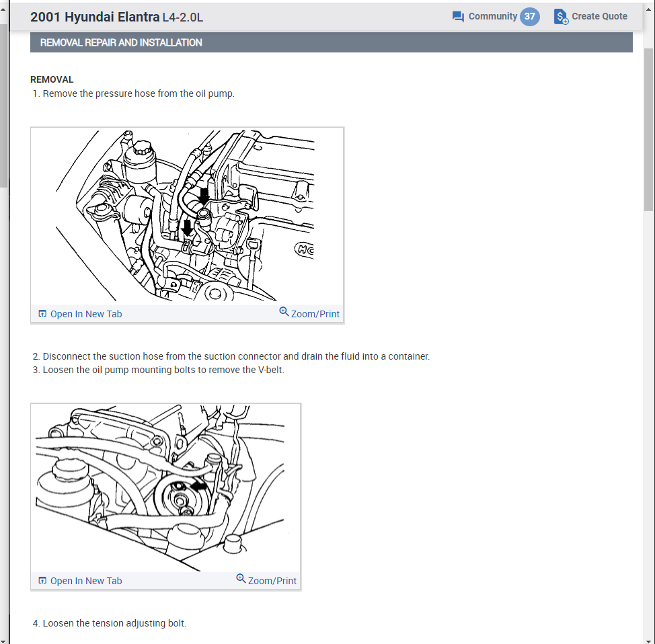655x644 pixels.
Task: Click the Create Quote dollar icon
Action: [x=561, y=17]
